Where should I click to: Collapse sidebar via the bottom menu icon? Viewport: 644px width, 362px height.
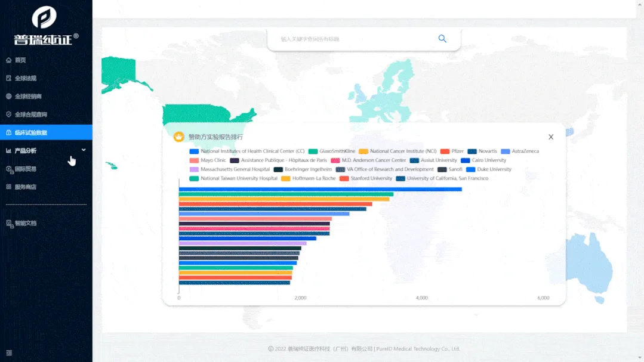click(x=9, y=353)
